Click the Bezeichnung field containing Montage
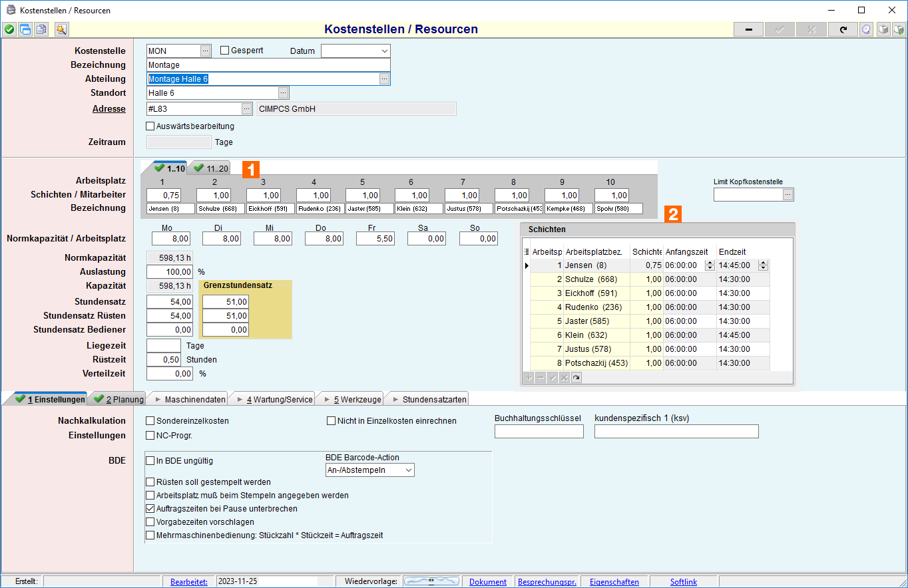 [x=268, y=65]
